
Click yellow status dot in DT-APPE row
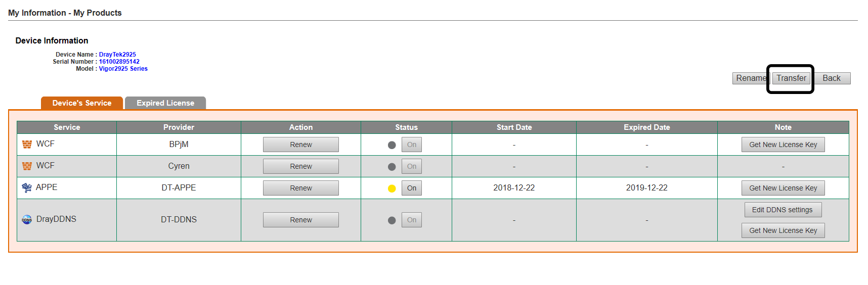(x=392, y=188)
